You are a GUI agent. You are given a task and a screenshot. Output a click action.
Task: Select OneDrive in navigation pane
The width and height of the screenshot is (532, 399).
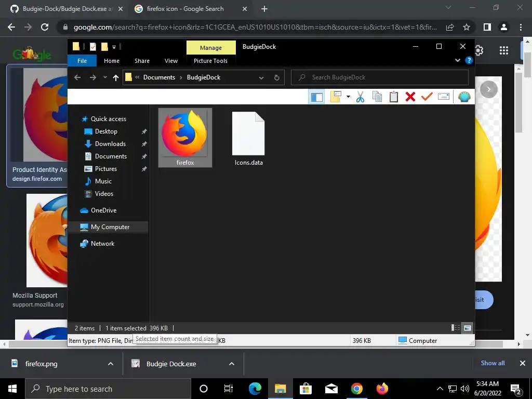pyautogui.click(x=103, y=210)
